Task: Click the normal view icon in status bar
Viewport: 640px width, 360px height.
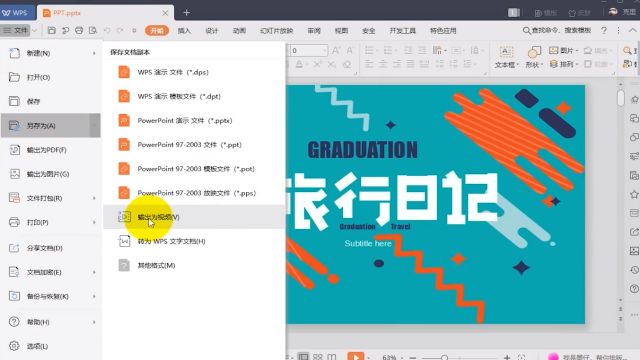Action: (303, 357)
